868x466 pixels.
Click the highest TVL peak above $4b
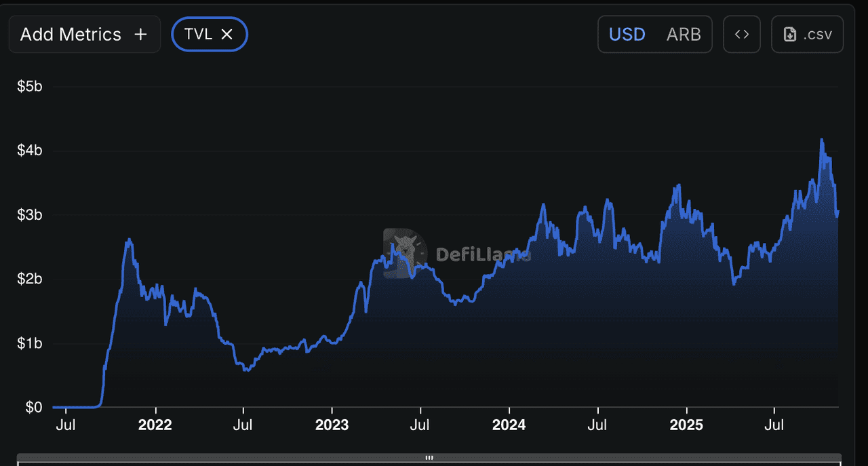tap(822, 140)
